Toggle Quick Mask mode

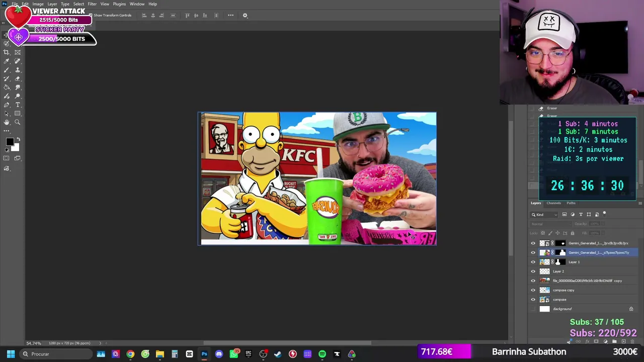7,158
